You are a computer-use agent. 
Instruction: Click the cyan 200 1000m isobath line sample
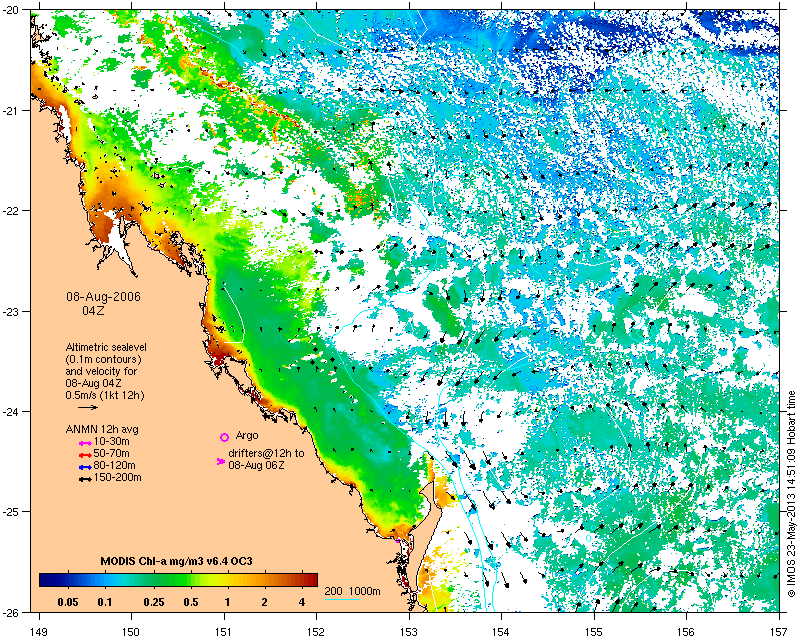click(342, 599)
